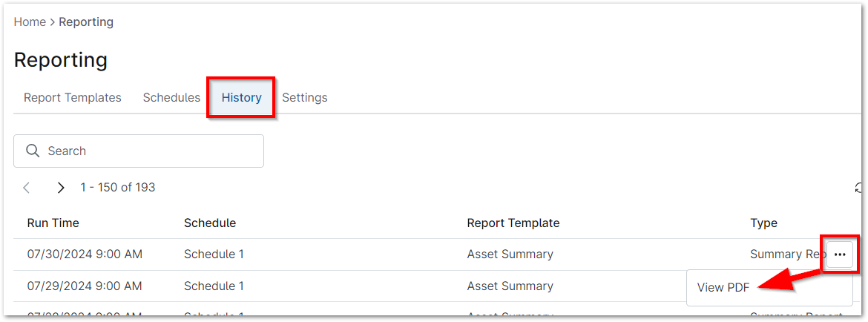This screenshot has height=322, width=868.
Task: Switch to the Report Templates tab
Action: (x=73, y=97)
